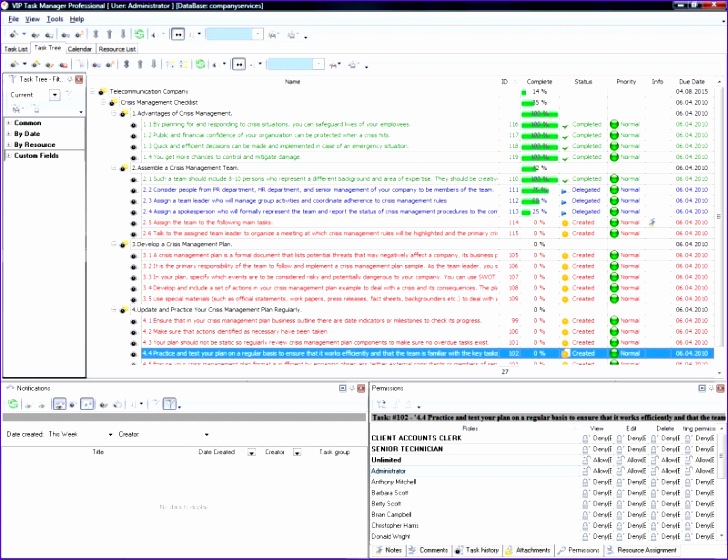Click expand-all nodes icon in Task Tree toolbar
The image size is (728, 560).
(170, 64)
